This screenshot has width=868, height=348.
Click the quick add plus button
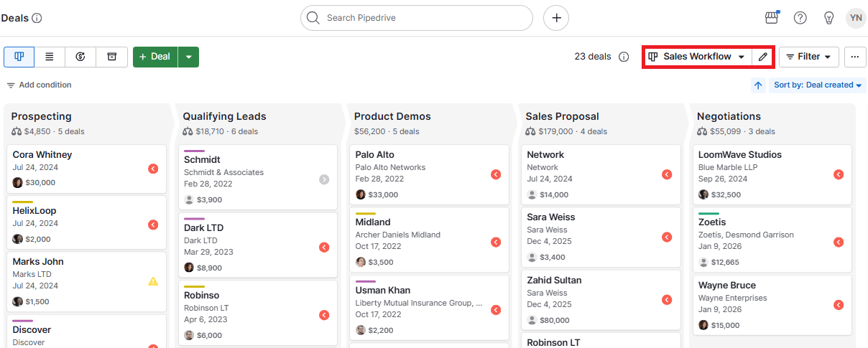(556, 18)
